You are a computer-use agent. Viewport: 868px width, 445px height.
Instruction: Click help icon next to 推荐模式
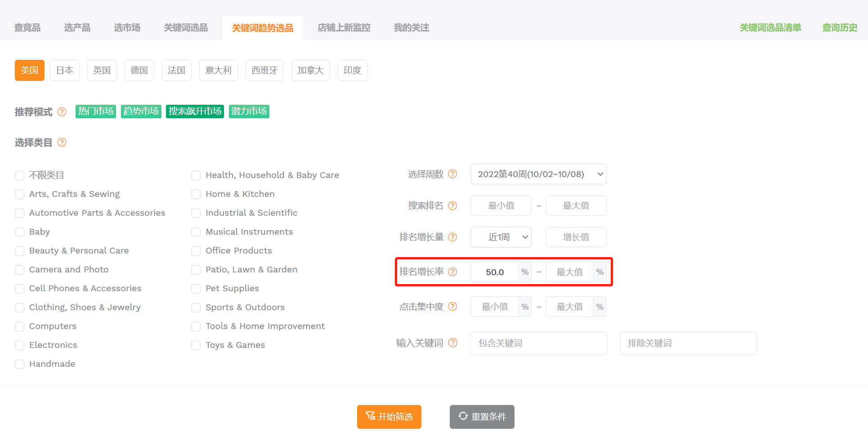pyautogui.click(x=62, y=112)
